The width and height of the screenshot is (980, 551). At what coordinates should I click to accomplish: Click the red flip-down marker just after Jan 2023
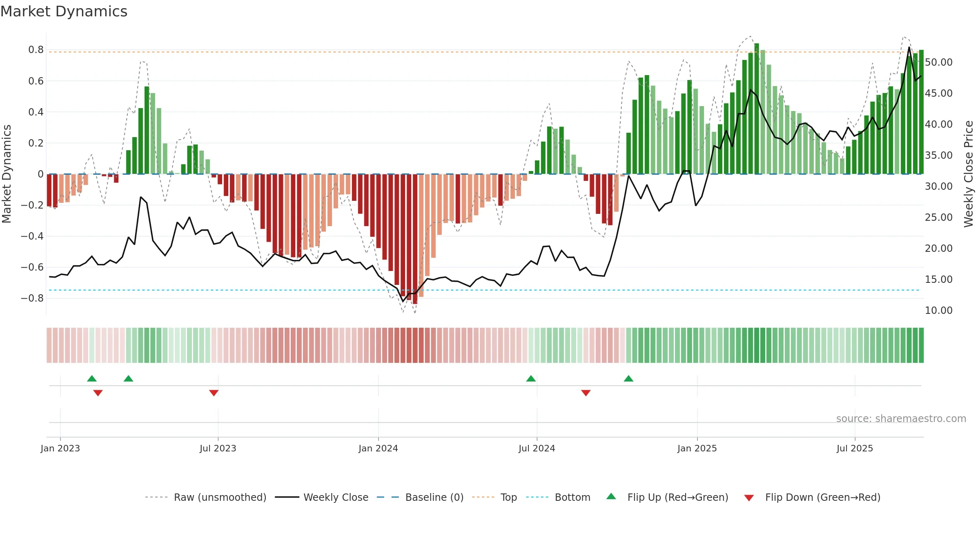click(98, 393)
